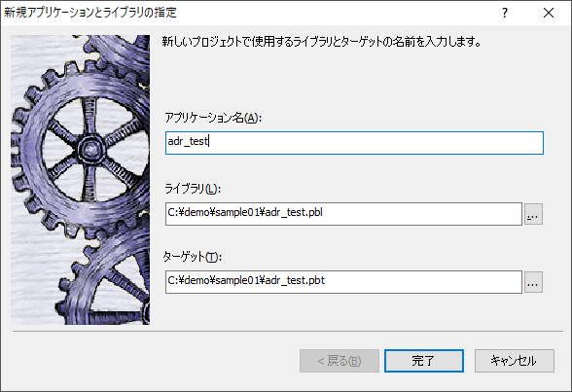Click the キャンセル button
This screenshot has width=572, height=392.
click(515, 361)
